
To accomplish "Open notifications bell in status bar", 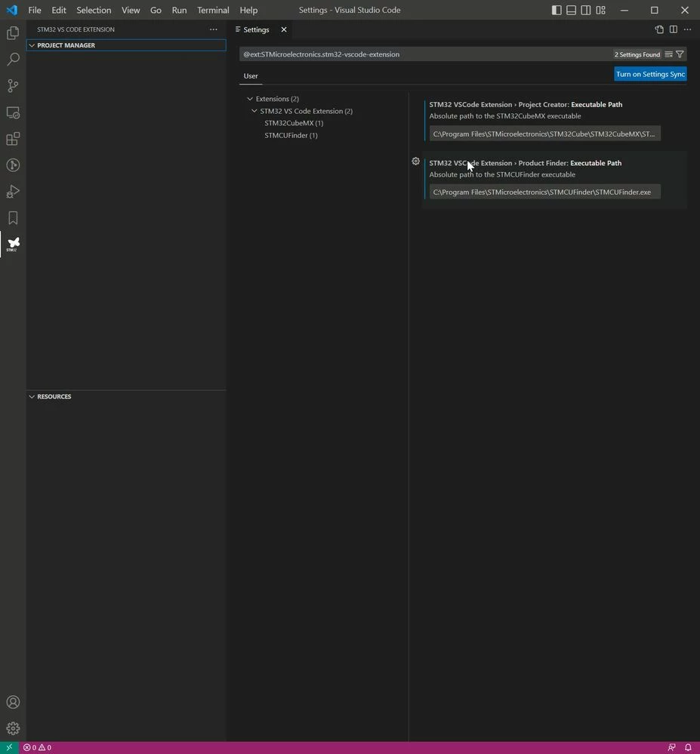I will [688, 747].
